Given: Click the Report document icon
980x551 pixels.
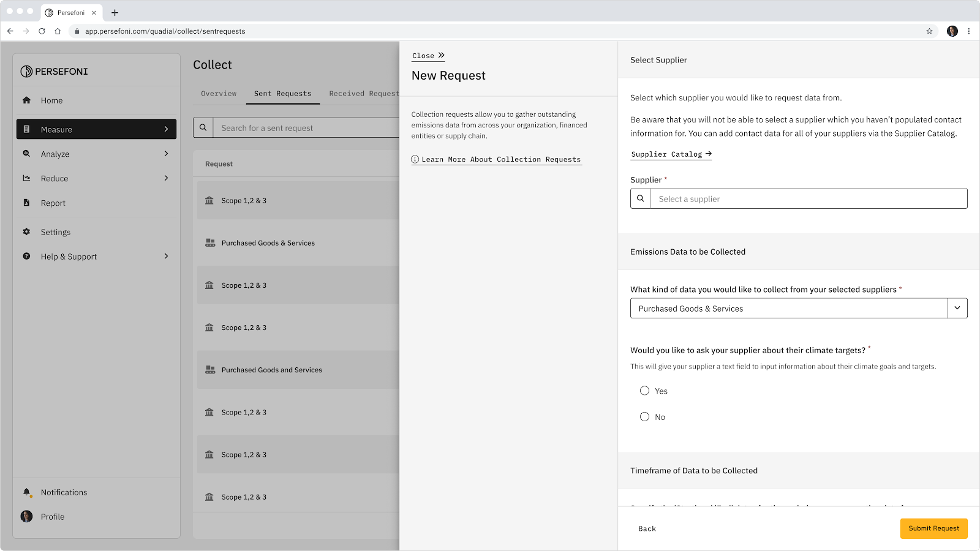Looking at the screenshot, I should [x=26, y=203].
